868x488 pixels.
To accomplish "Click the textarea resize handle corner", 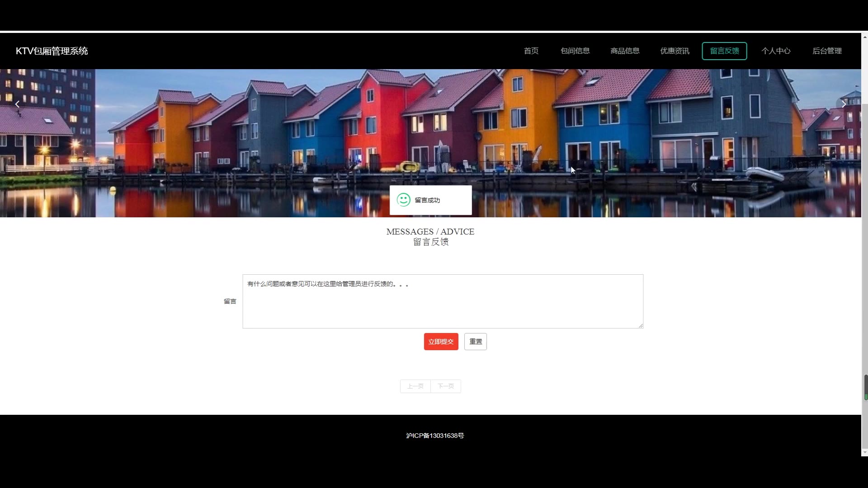I will pos(641,325).
